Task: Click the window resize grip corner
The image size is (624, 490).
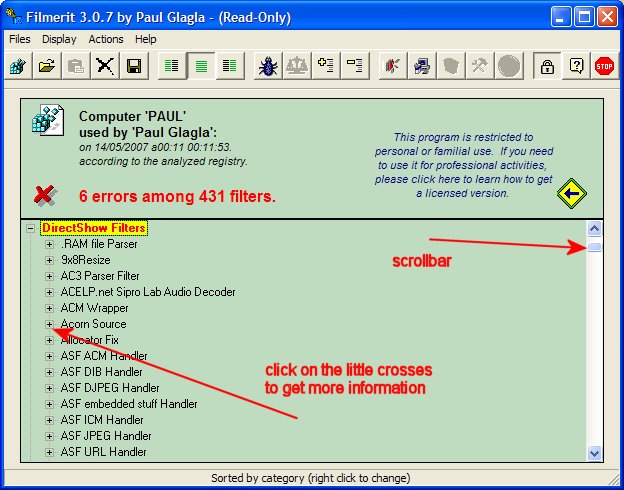Action: point(614,480)
